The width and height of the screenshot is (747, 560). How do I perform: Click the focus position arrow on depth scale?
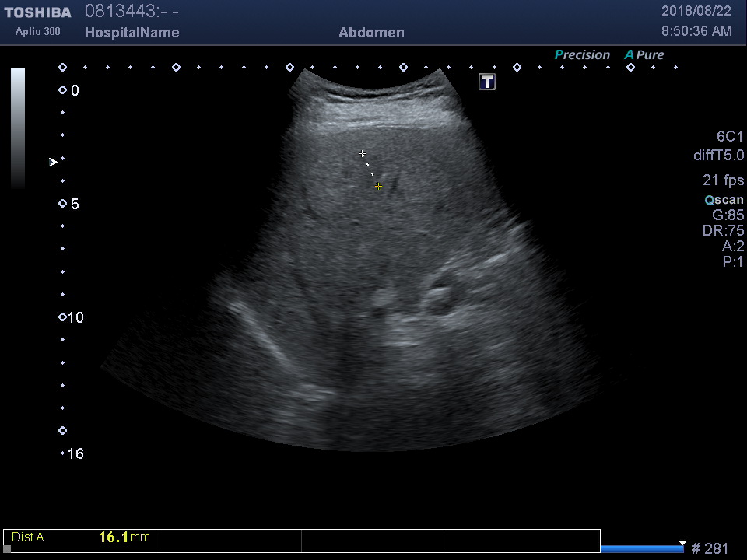[x=53, y=162]
